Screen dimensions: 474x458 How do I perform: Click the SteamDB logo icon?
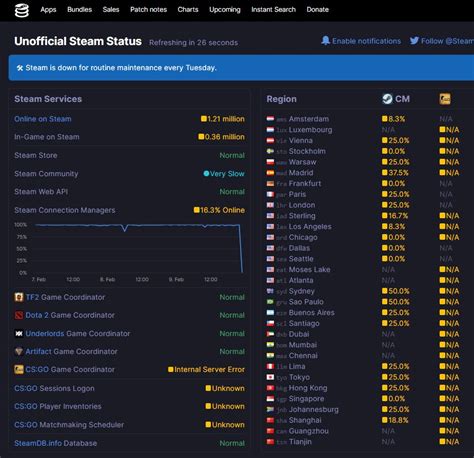[22, 10]
